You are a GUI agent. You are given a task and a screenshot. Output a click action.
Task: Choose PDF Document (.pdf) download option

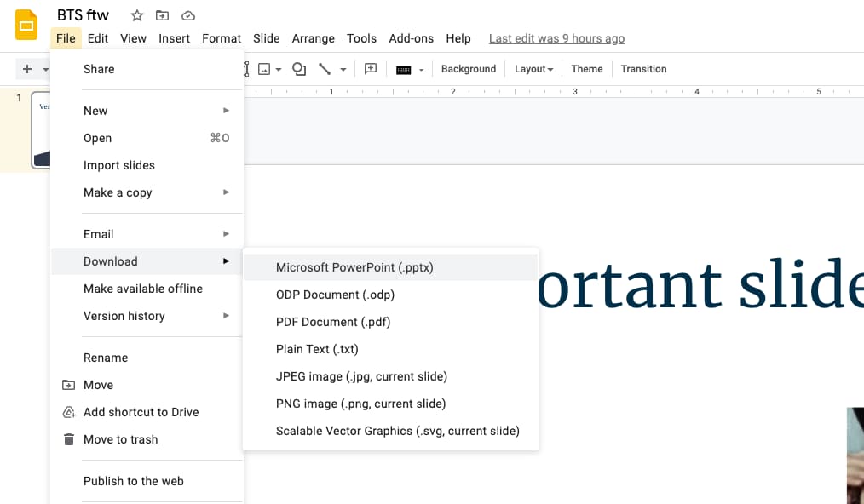tap(333, 322)
